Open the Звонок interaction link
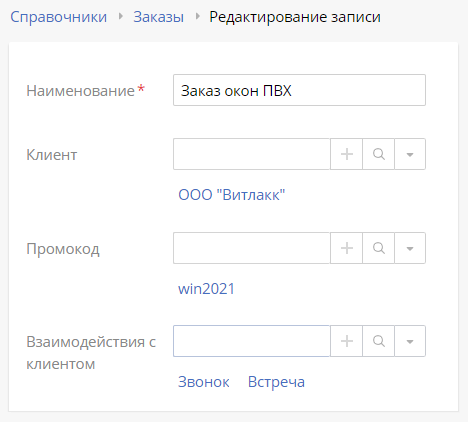The height and width of the screenshot is (422, 468). pos(204,382)
